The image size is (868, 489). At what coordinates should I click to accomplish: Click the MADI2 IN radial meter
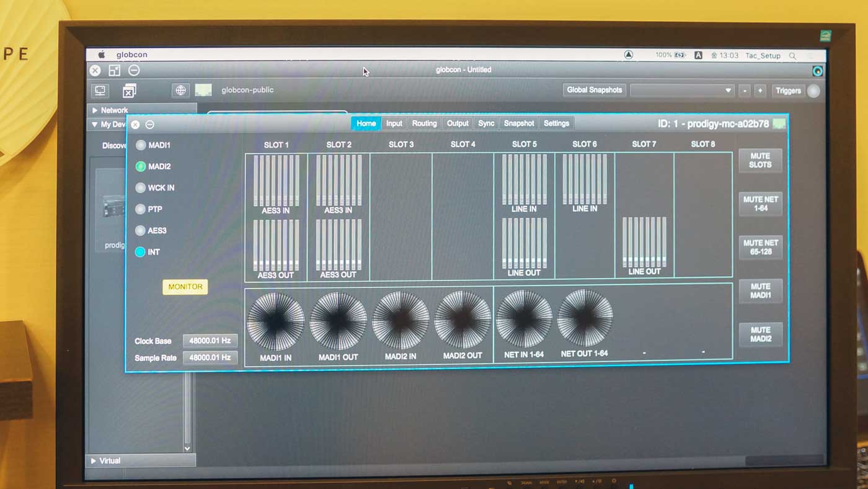tap(401, 320)
